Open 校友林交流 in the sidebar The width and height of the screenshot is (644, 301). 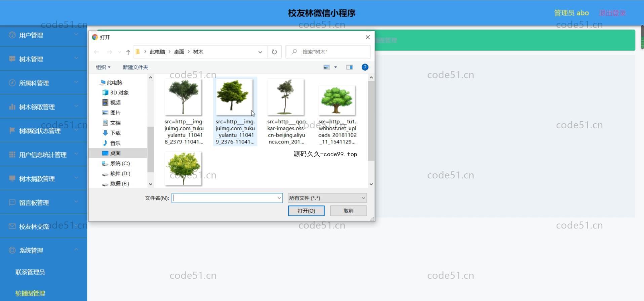pyautogui.click(x=34, y=226)
